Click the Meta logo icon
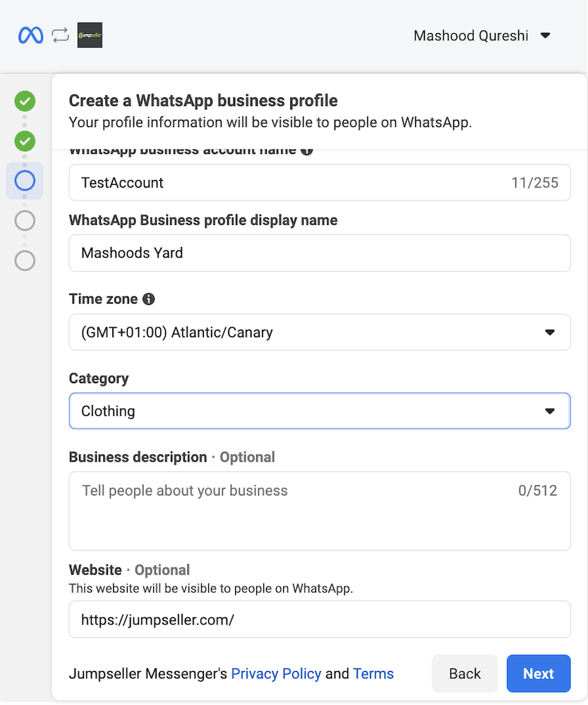588x705 pixels. click(x=30, y=35)
